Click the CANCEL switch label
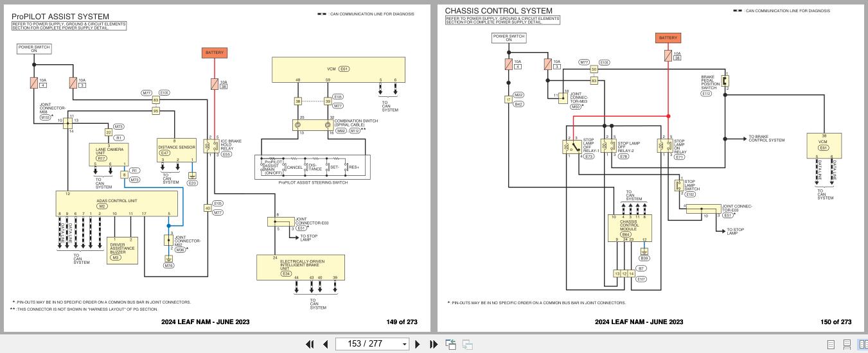 294,168
